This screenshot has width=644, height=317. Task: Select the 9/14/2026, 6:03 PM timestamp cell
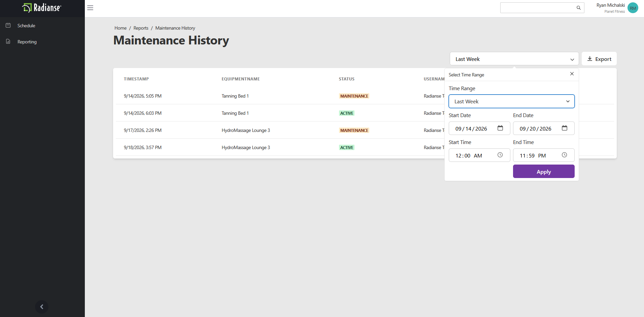[143, 113]
